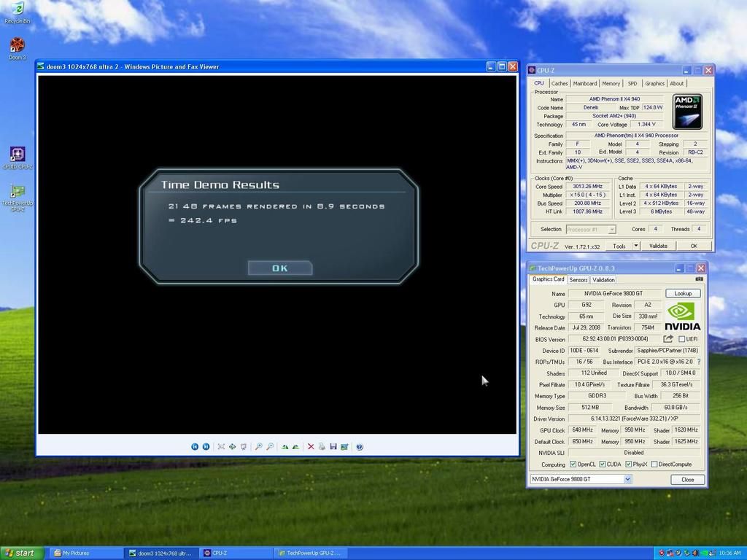This screenshot has height=560, width=747.
Task: Open the Windows Start menu
Action: point(22,553)
